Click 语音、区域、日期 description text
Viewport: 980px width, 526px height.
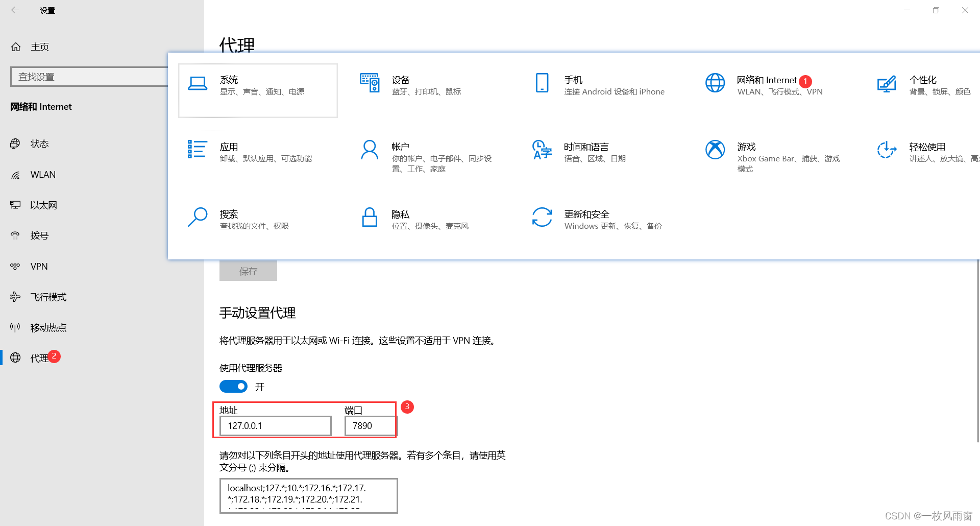point(595,159)
